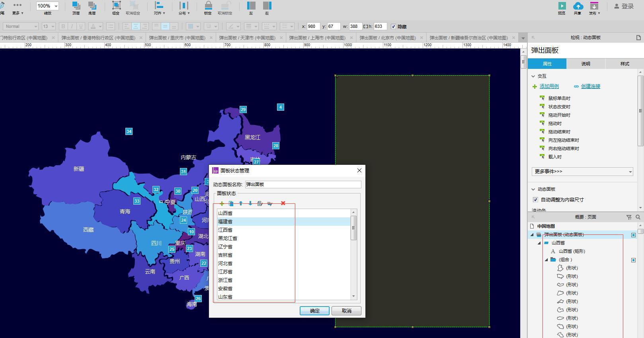Toggle left pane (左) toolbar icon
644x338 pixels.
click(251, 6)
